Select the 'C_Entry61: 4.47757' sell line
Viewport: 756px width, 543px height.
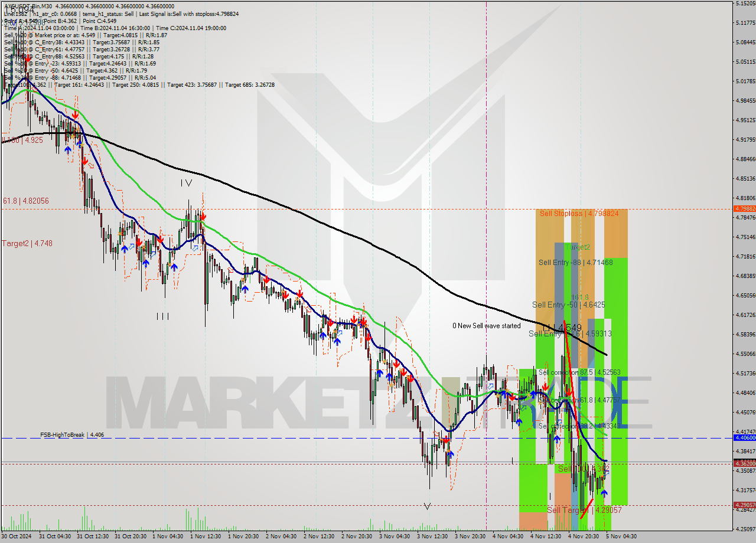pos(82,49)
